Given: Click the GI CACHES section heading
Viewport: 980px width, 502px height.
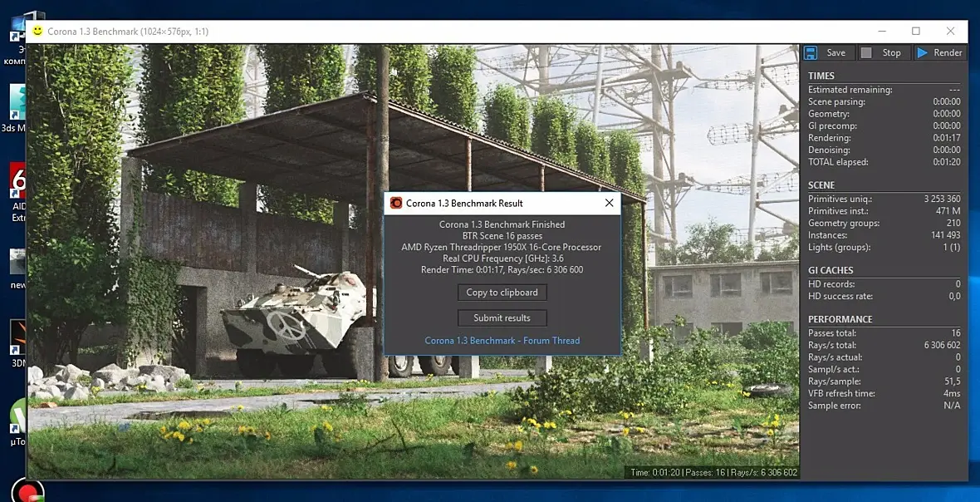Looking at the screenshot, I should point(831,270).
